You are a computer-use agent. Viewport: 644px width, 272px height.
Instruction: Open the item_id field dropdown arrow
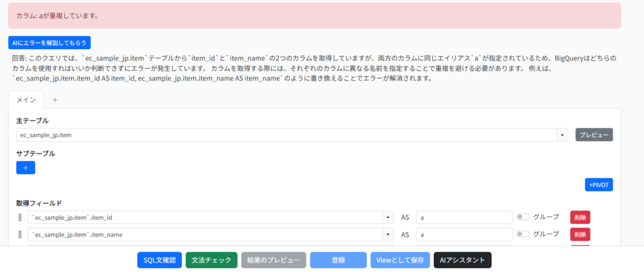click(387, 217)
